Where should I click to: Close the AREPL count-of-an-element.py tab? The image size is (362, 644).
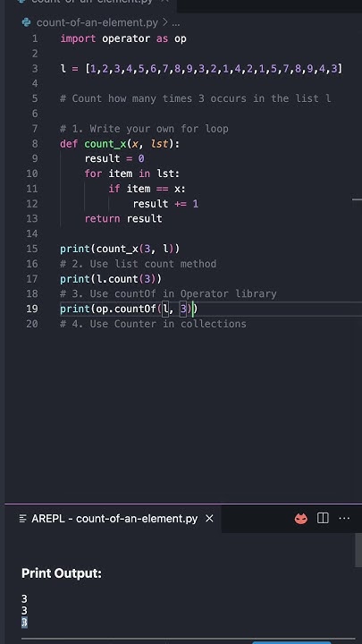tap(209, 518)
